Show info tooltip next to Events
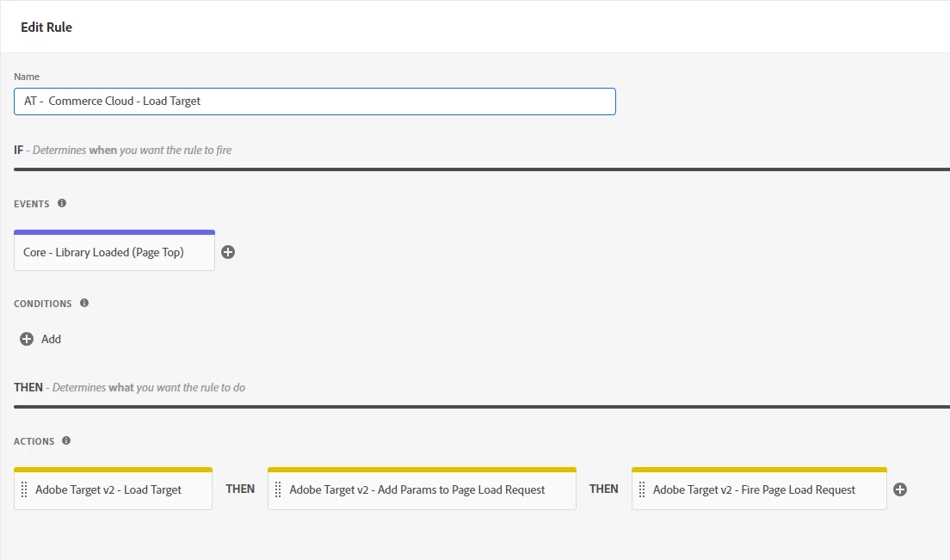This screenshot has width=950, height=560. (x=62, y=203)
